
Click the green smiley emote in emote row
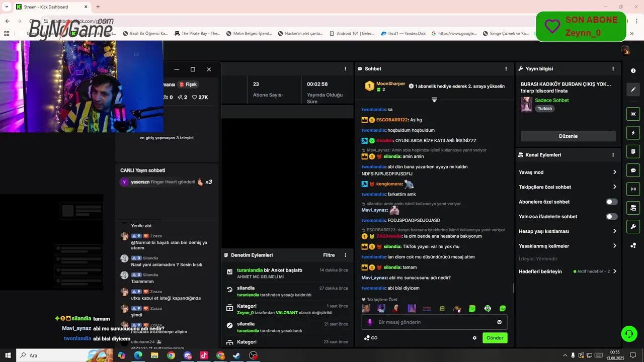tap(503, 308)
